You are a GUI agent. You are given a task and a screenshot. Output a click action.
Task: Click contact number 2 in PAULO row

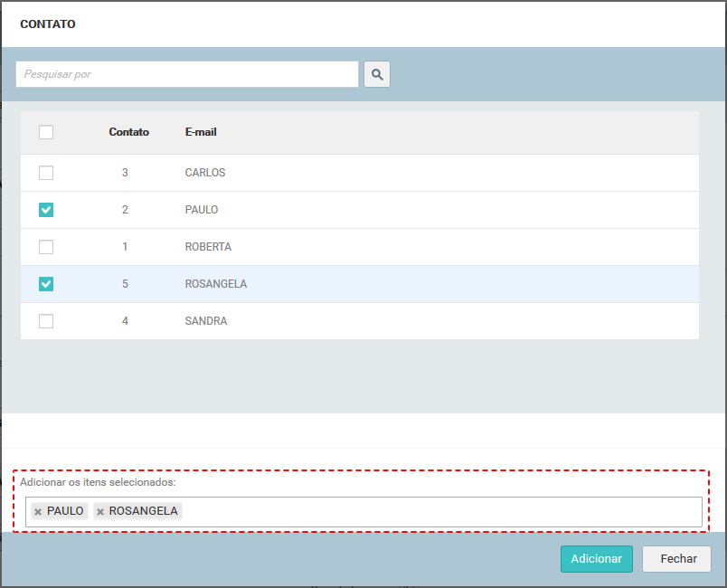click(x=125, y=210)
